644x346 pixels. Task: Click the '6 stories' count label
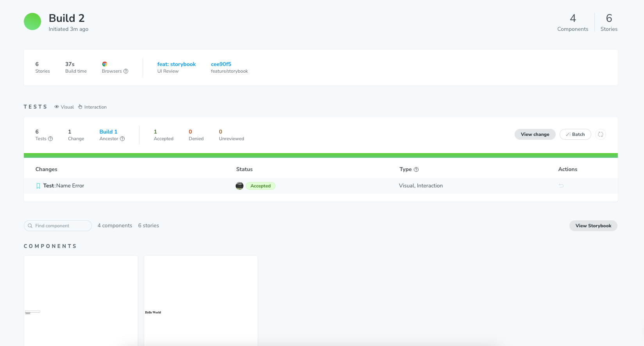148,226
